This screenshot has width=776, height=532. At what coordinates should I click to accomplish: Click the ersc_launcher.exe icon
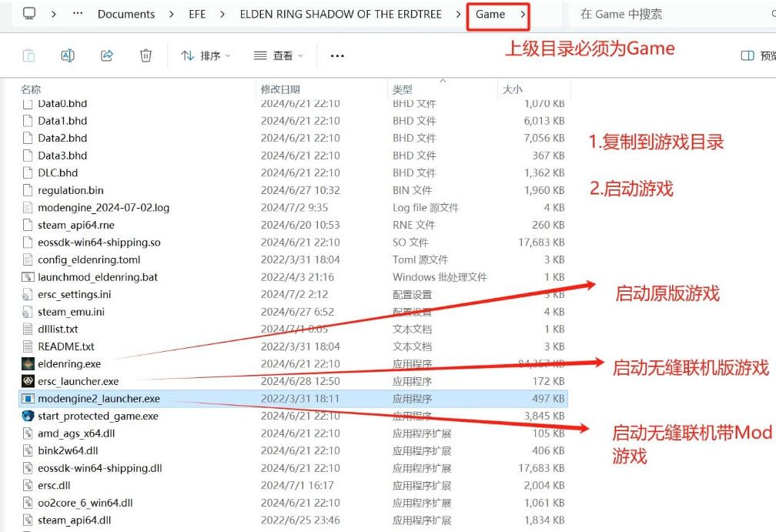point(28,381)
